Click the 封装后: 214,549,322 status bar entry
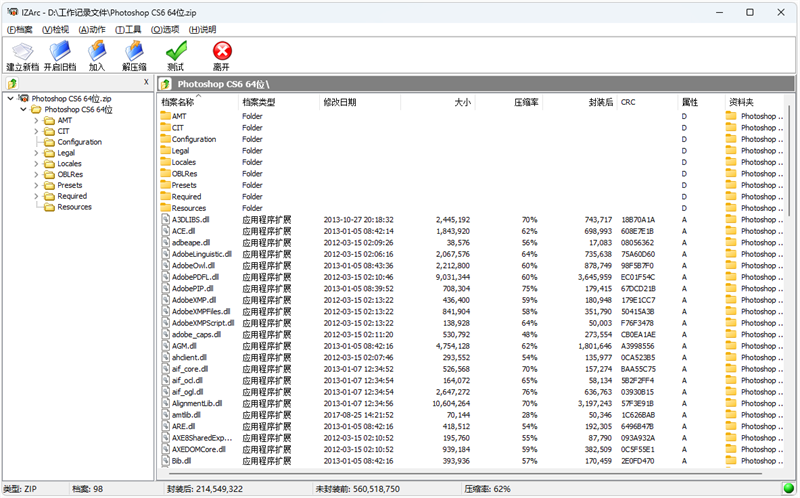 [205, 489]
